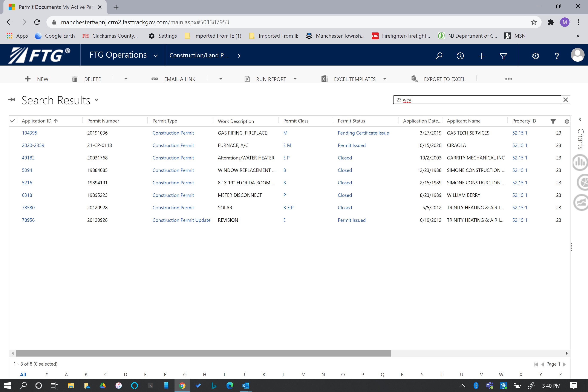This screenshot has height=392, width=588.
Task: Click the NEW command
Action: click(37, 79)
